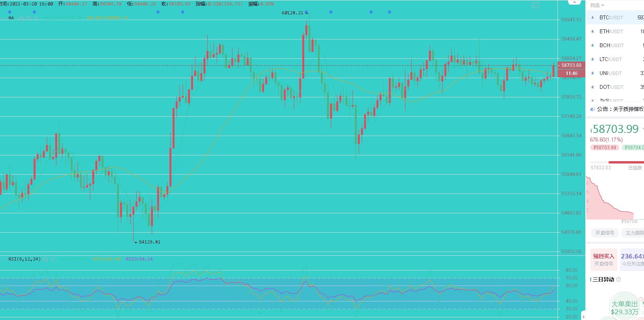644x320 pixels.
Task: Click the RSI(6,12,24) legend label
Action: (24, 259)
